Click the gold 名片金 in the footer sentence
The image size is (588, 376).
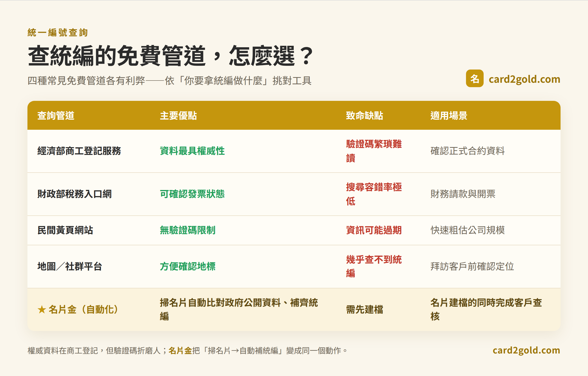(x=180, y=351)
